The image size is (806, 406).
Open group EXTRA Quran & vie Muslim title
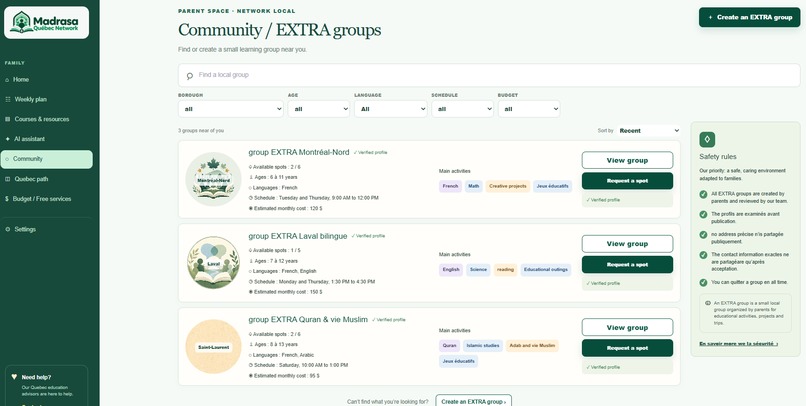[308, 320]
